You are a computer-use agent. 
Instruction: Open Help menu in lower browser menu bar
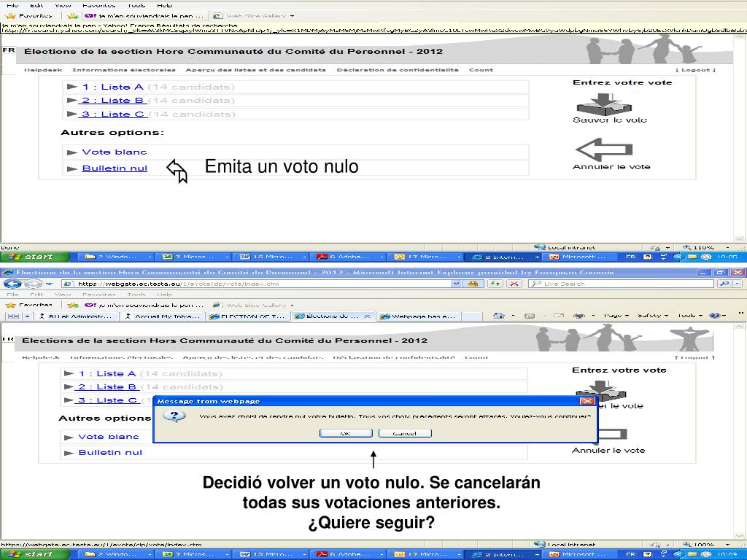coord(164,295)
